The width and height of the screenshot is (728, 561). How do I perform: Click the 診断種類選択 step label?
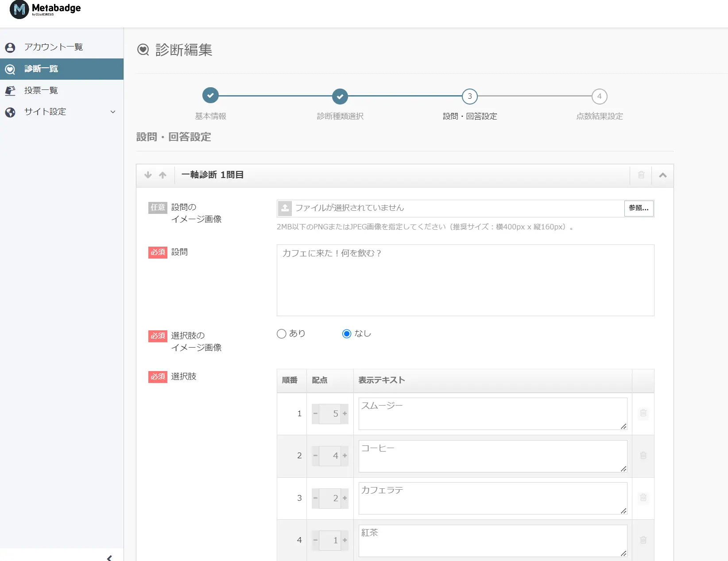[340, 116]
